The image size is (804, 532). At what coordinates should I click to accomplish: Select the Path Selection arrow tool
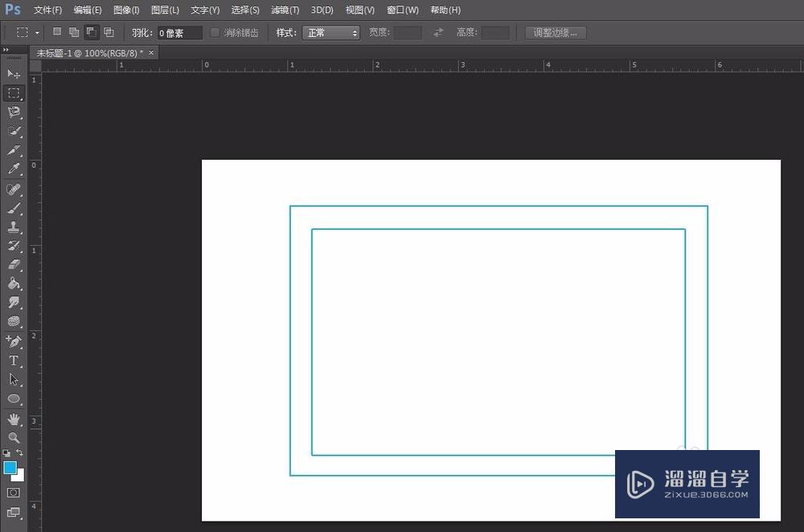pos(14,380)
